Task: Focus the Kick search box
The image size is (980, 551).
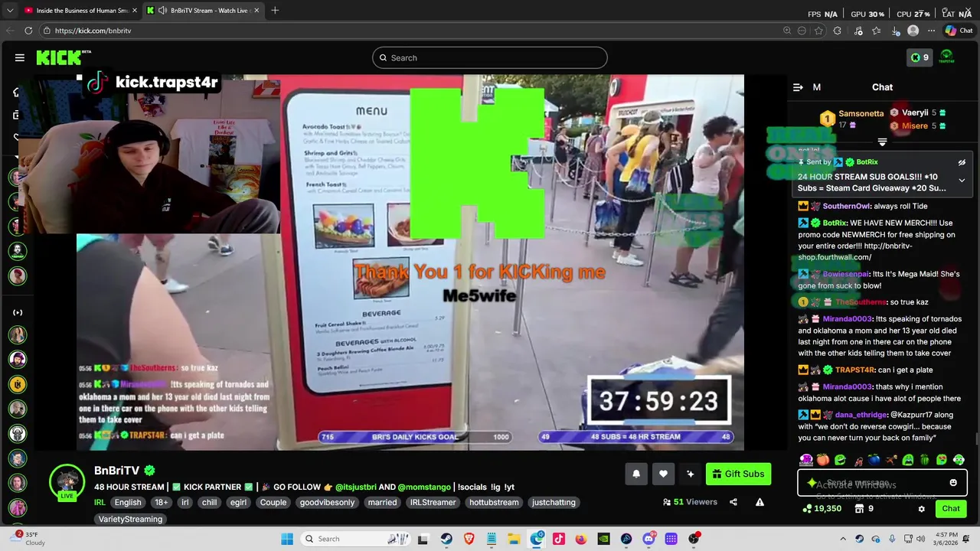Action: 490,57
